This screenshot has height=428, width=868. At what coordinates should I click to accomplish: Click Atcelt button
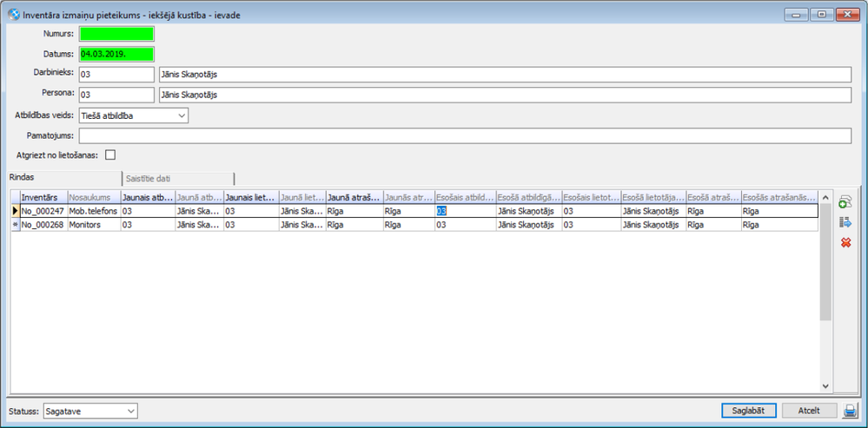click(x=809, y=411)
